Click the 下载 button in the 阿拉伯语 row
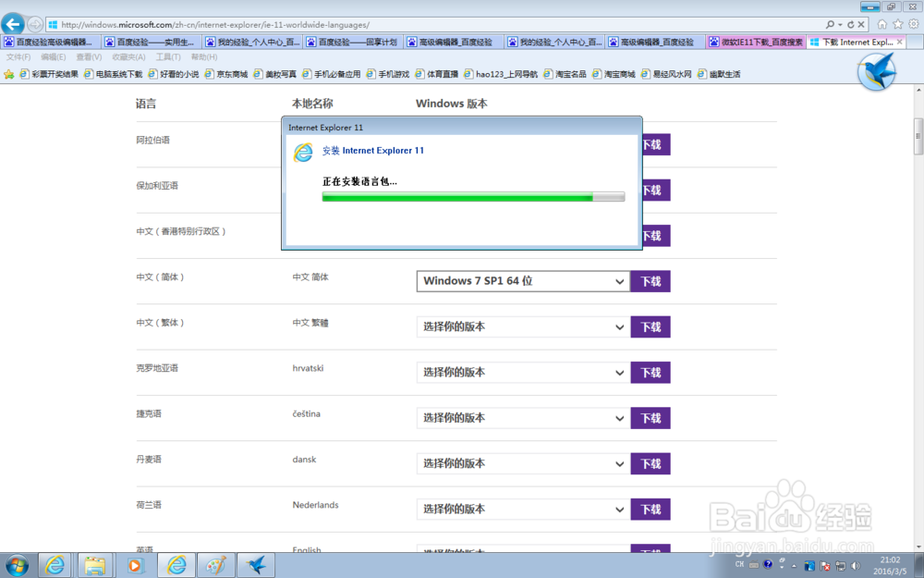924x578 pixels. point(656,144)
